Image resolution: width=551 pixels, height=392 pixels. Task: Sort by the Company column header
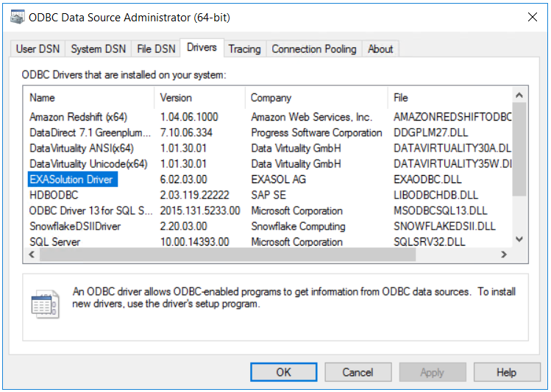(316, 97)
